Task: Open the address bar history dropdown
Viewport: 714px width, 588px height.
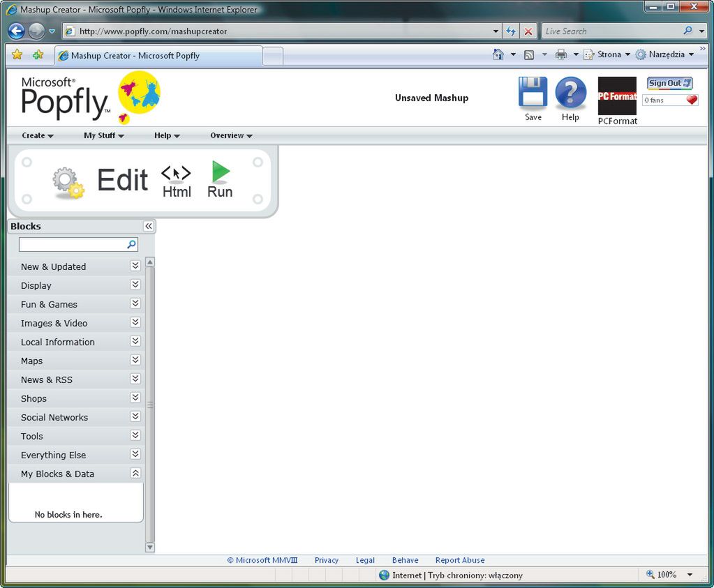Action: click(496, 31)
